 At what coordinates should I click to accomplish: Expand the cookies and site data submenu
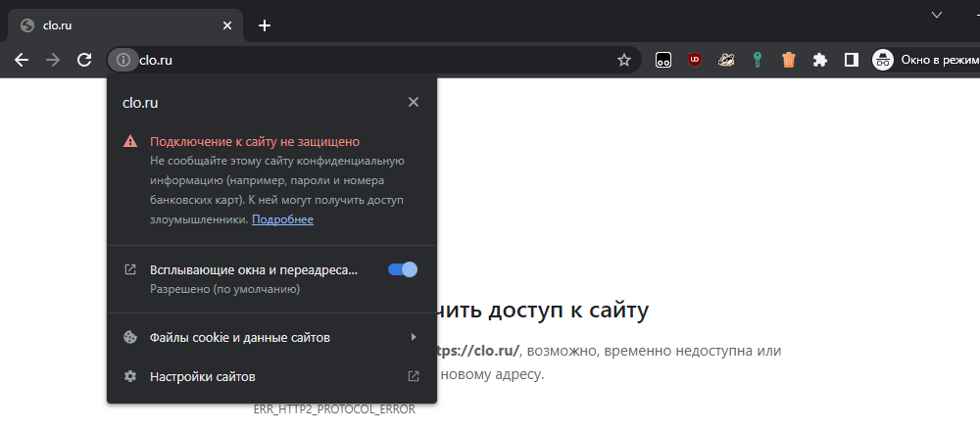click(270, 337)
